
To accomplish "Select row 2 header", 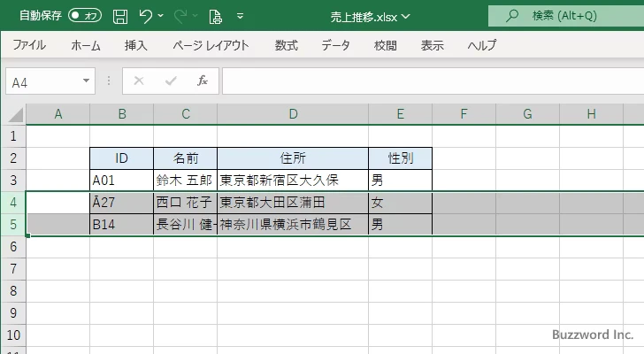I will (x=13, y=158).
